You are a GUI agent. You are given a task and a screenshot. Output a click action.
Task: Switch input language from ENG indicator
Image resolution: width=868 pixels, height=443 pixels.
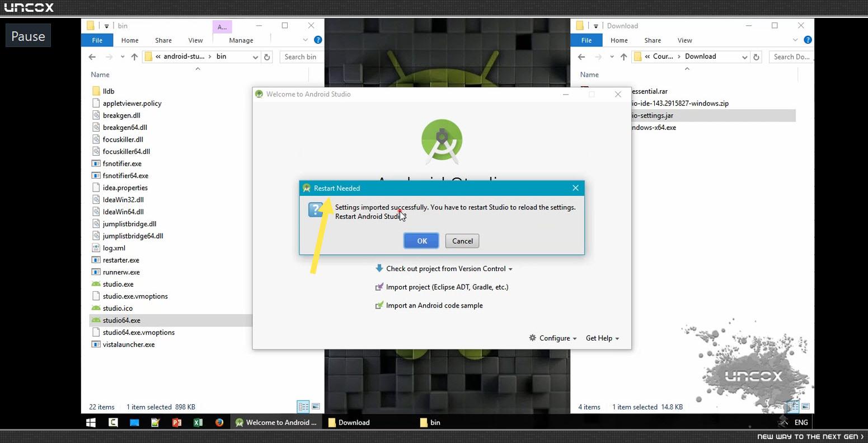801,422
